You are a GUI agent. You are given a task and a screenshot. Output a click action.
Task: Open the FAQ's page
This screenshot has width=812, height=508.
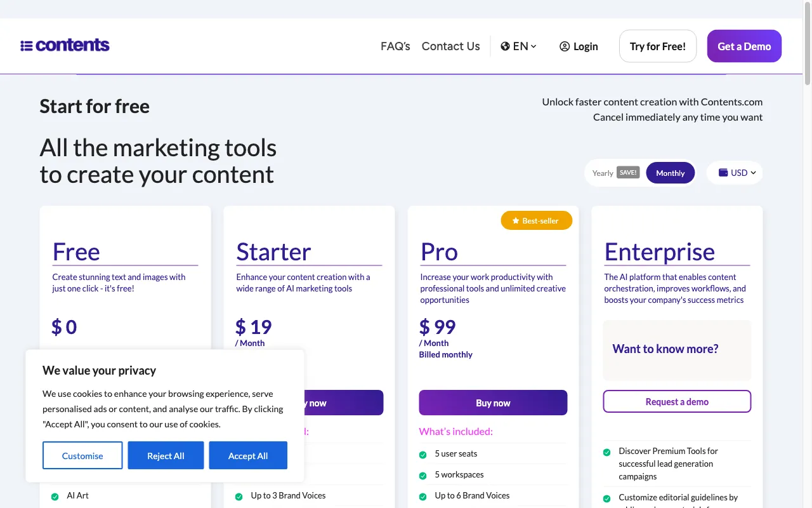click(x=395, y=46)
